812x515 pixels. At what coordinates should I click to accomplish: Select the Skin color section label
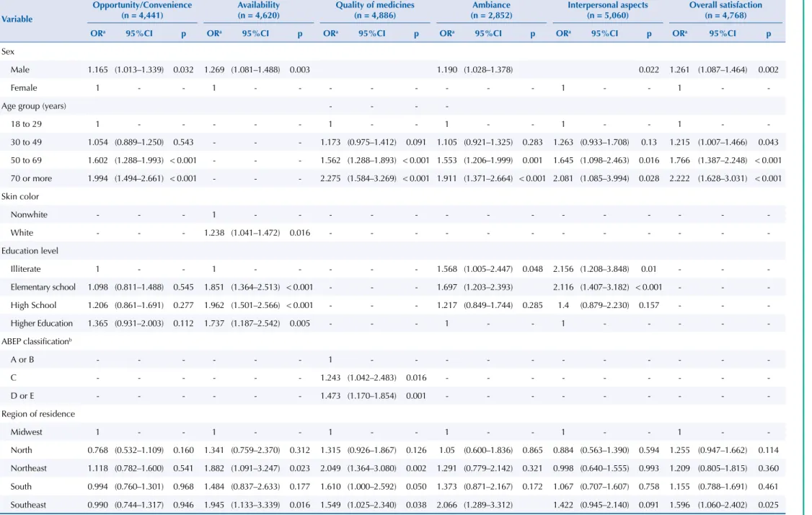click(20, 197)
